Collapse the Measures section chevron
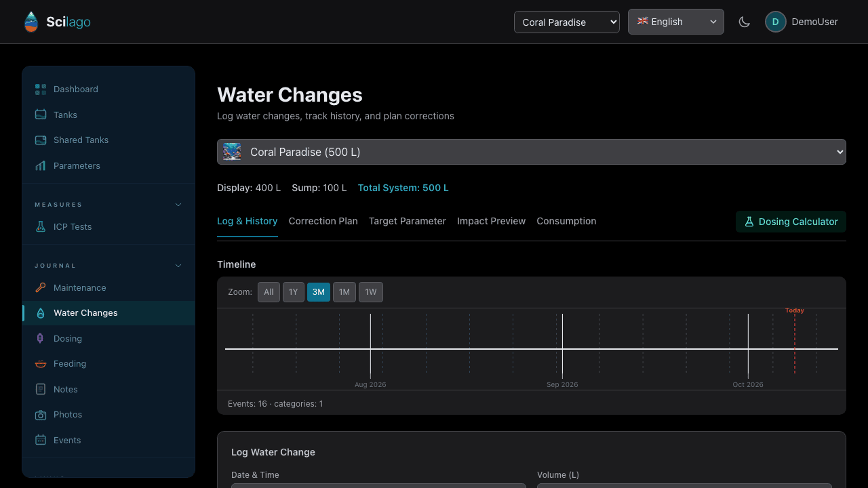Image resolution: width=868 pixels, height=488 pixels. point(178,205)
